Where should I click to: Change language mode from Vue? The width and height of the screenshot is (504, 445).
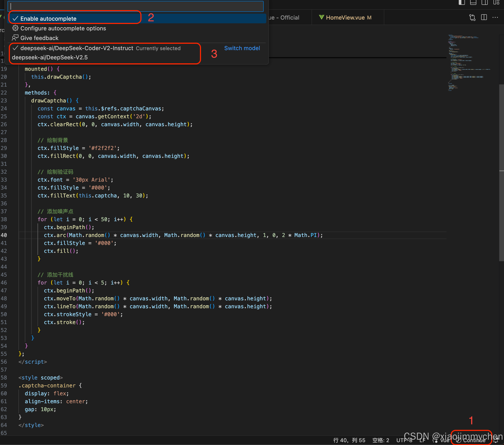(x=445, y=440)
